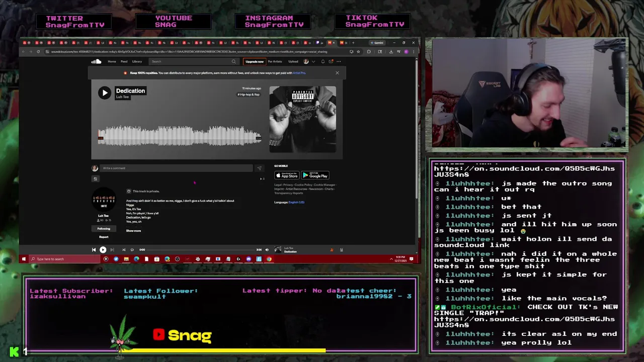Click the search magnifier icon
This screenshot has width=644, height=362.
[233, 61]
